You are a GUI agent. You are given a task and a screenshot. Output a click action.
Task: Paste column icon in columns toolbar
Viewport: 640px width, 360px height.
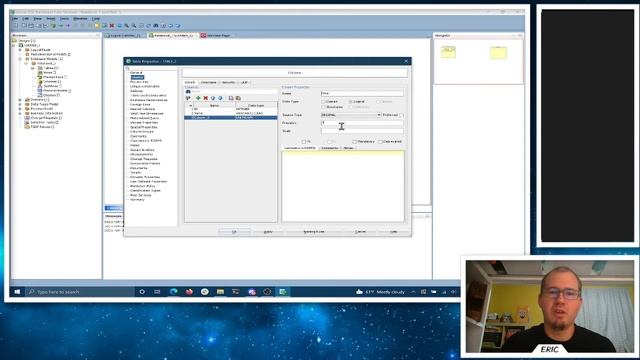coord(238,98)
